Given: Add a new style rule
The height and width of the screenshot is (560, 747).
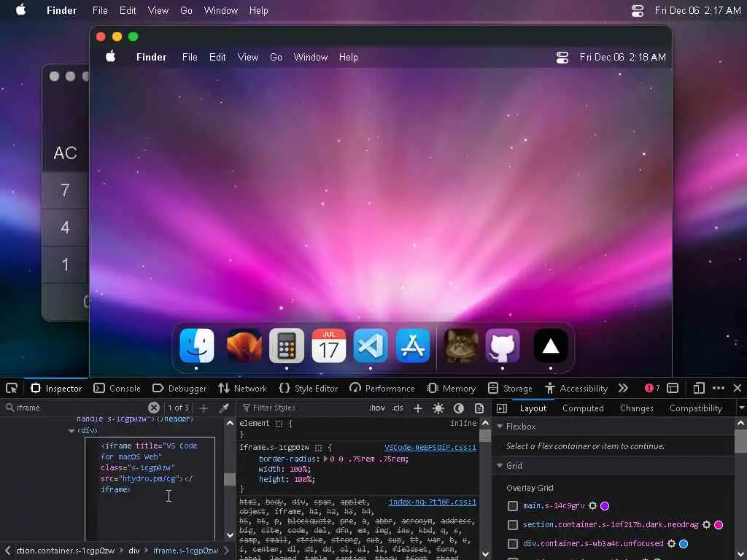Looking at the screenshot, I should [x=418, y=408].
